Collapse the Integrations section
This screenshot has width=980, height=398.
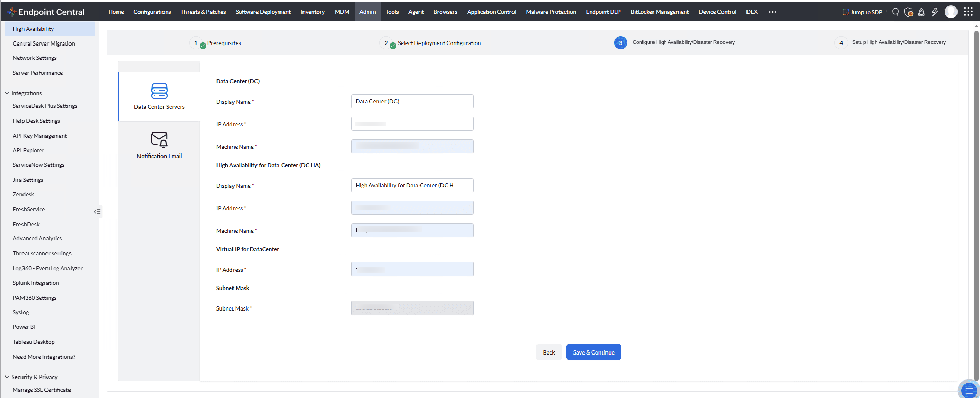pos(7,93)
